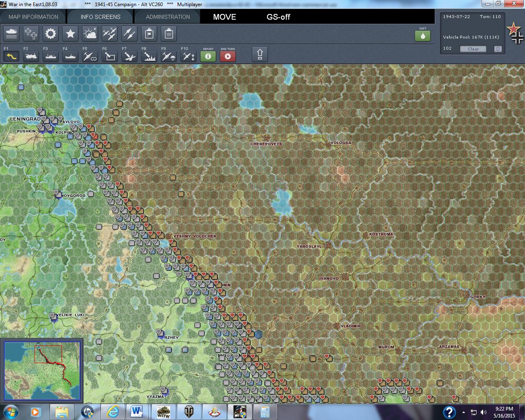
Task: Switch to the Administration tab
Action: pyautogui.click(x=168, y=17)
